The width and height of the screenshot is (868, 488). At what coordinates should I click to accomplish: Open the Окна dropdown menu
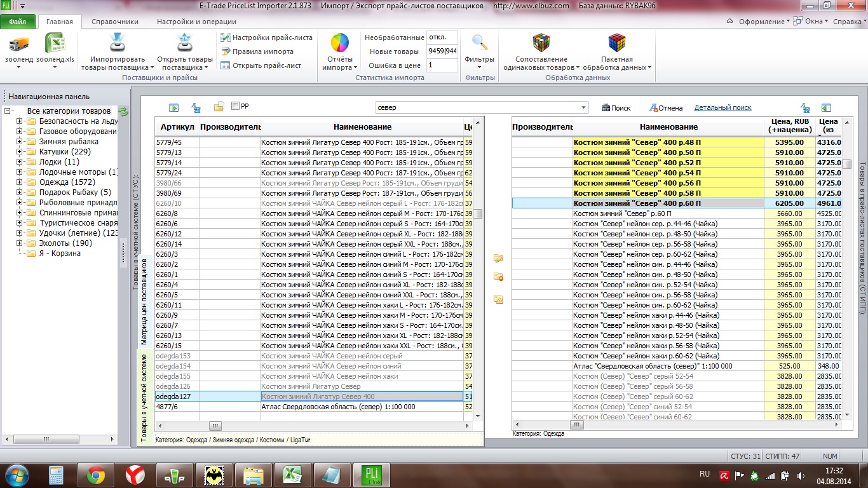pyautogui.click(x=811, y=22)
